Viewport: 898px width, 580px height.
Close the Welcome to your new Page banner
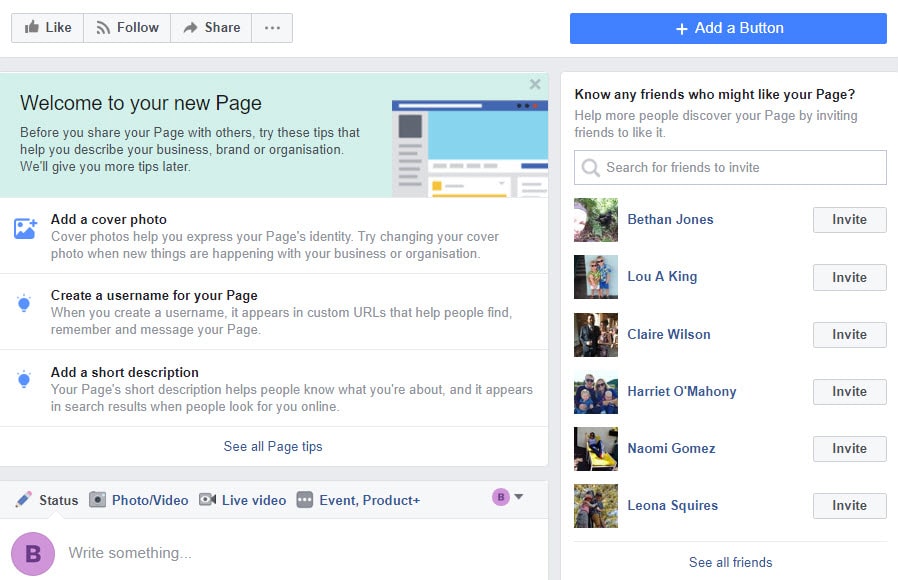(x=535, y=84)
